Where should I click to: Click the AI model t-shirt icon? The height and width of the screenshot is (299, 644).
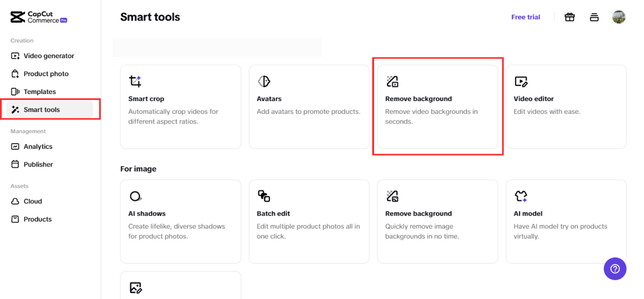click(x=521, y=196)
